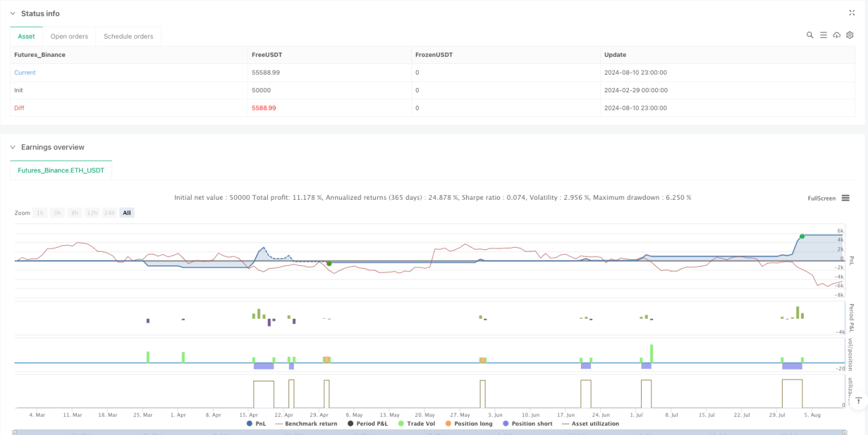Toggle the PnL legend series
868x435 pixels.
click(x=256, y=424)
